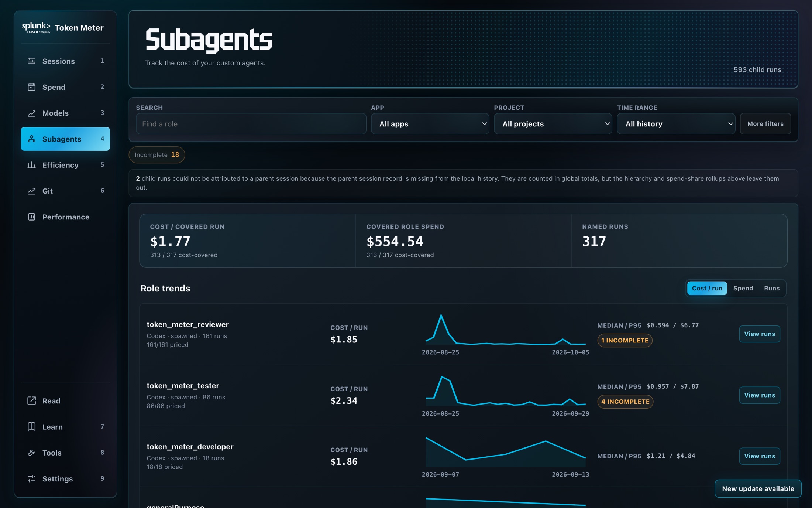Navigate to the Performance page
Screen dimensions: 812x508
click(65, 217)
